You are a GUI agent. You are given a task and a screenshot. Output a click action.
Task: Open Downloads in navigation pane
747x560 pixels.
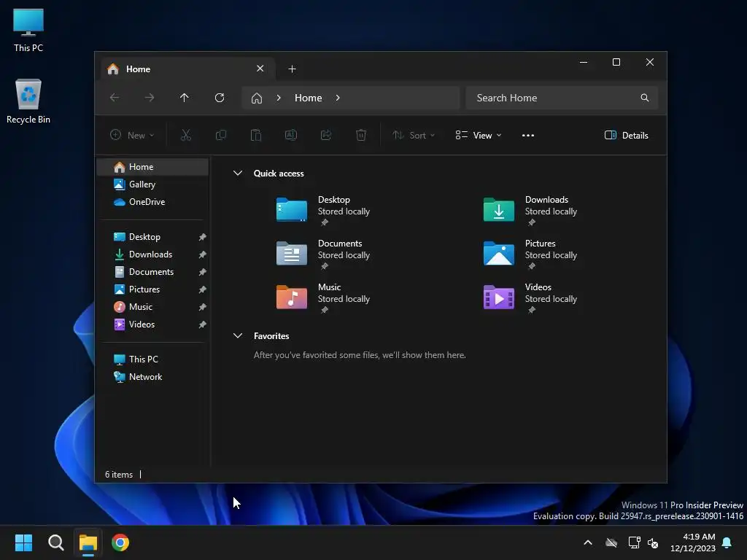150,254
